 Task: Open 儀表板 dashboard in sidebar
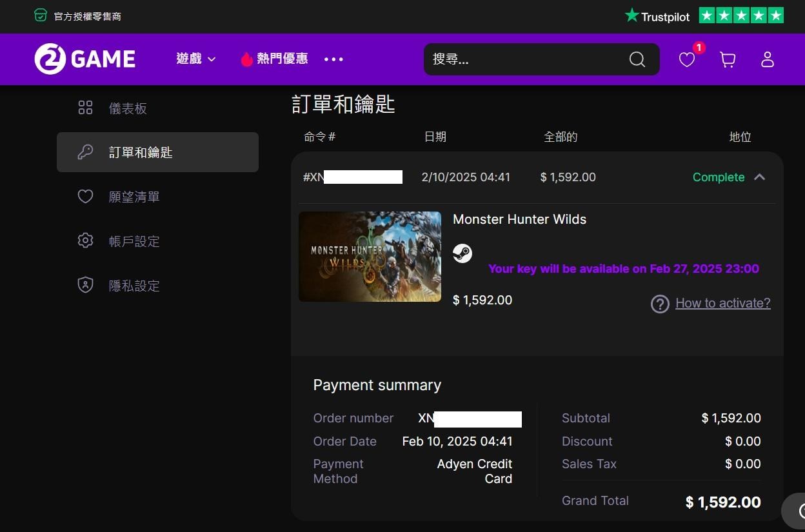128,108
